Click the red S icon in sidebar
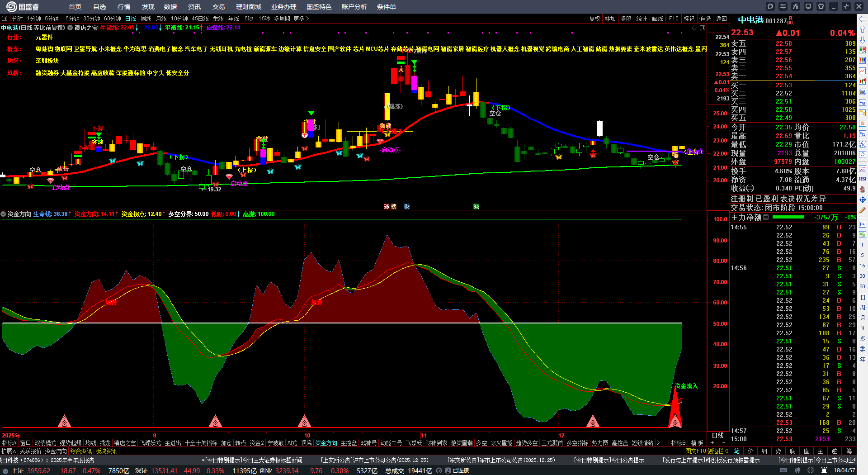Image resolution: width=868 pixels, height=475 pixels. (863, 189)
